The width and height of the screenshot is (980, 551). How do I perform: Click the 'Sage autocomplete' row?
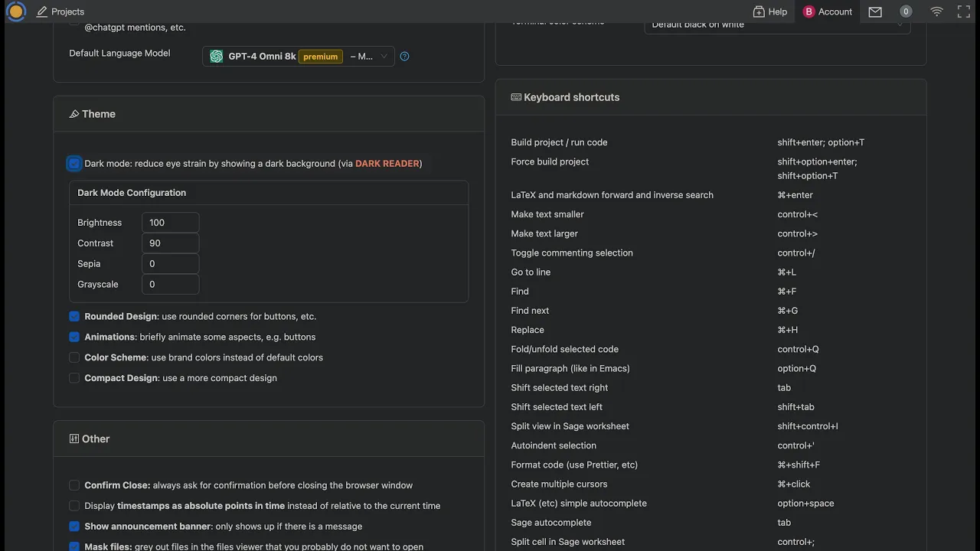coord(710,523)
